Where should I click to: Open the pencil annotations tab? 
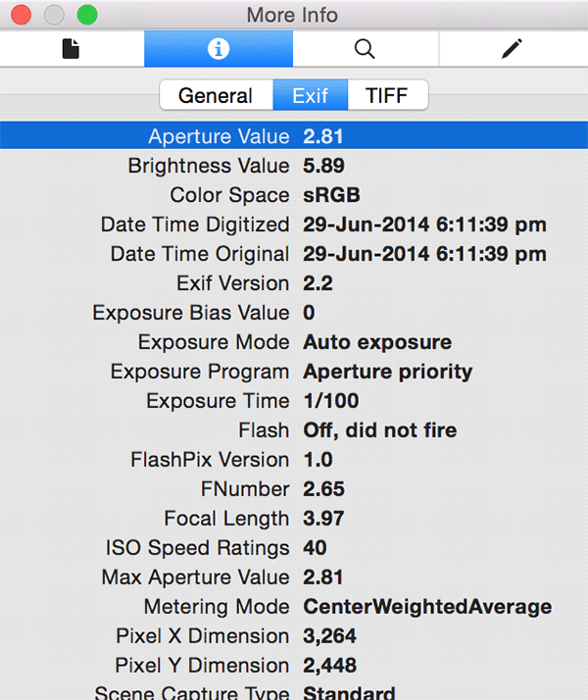512,48
